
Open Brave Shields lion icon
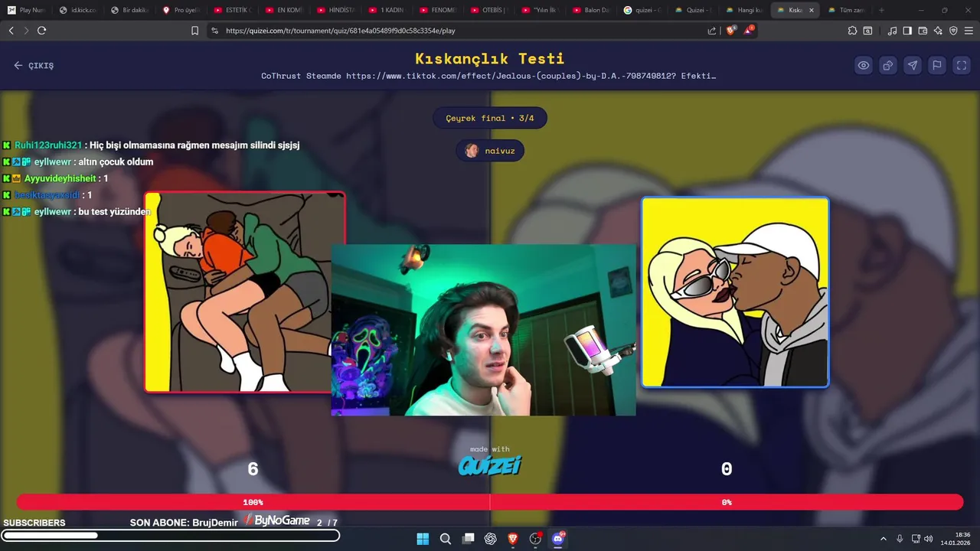tap(730, 31)
